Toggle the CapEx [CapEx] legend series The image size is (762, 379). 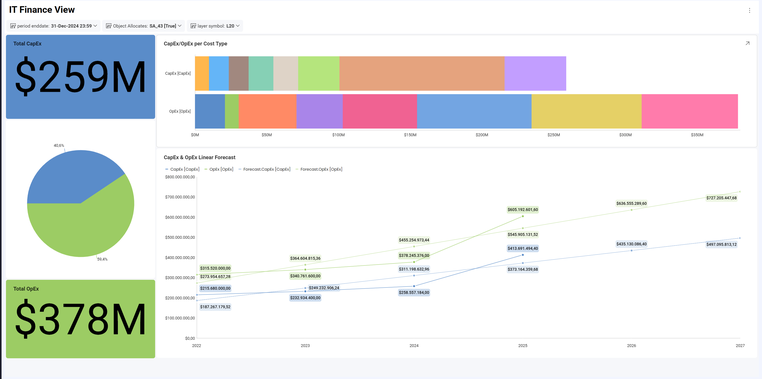[183, 169]
